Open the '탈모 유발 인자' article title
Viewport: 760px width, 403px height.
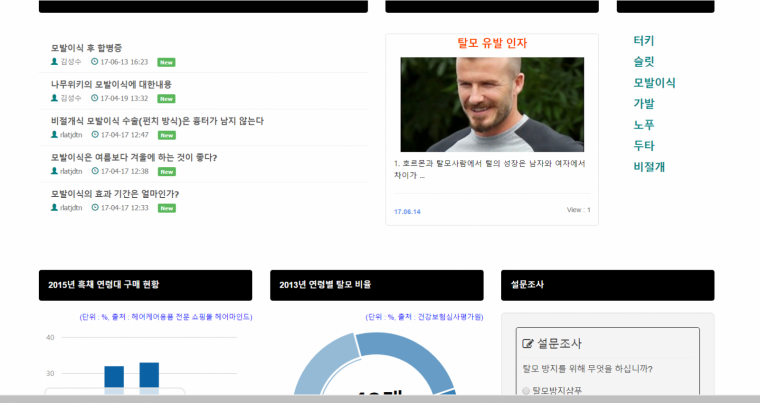click(x=492, y=43)
